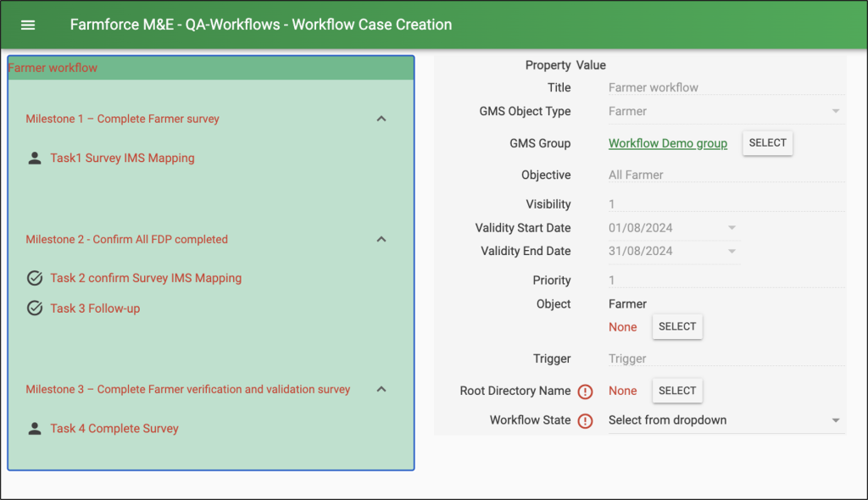Click the warning icon next to Workflow State

click(x=585, y=419)
